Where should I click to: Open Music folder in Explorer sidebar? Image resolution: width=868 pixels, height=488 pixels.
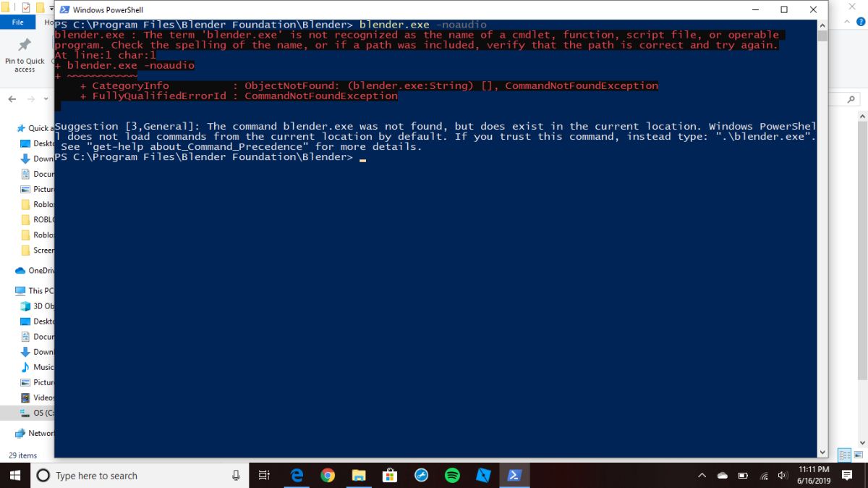tap(38, 367)
